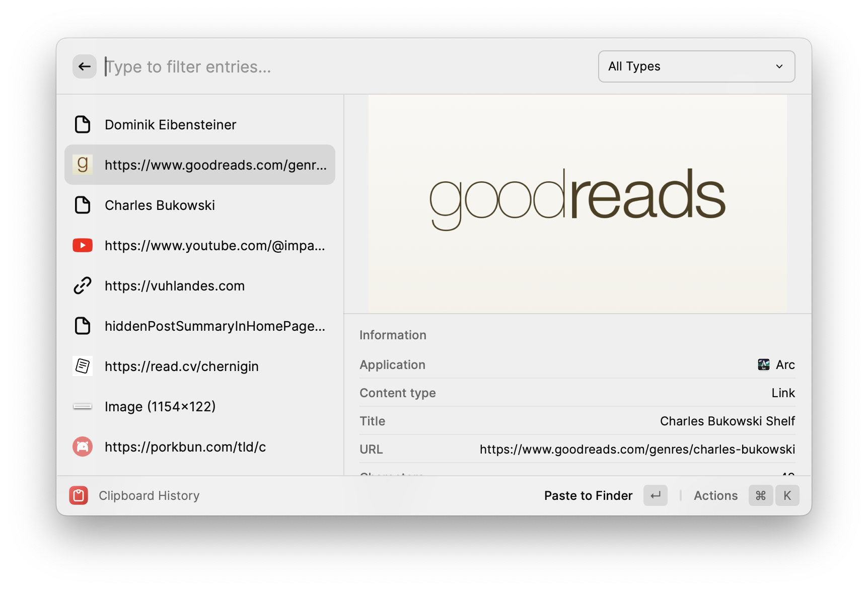Click the Arc application value text
868x590 pixels.
tap(785, 364)
